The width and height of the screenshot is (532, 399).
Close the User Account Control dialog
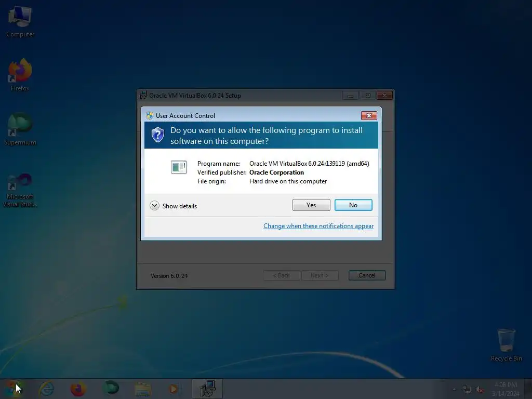point(369,116)
